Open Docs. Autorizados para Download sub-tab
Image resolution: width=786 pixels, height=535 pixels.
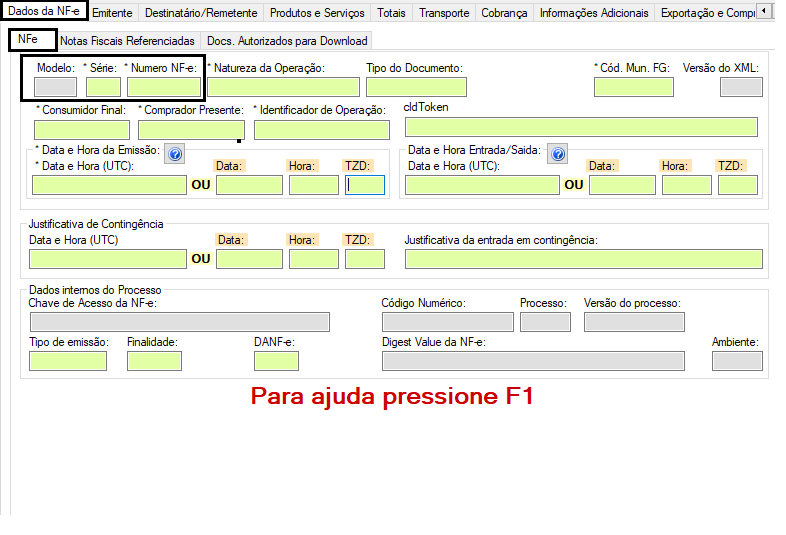287,41
